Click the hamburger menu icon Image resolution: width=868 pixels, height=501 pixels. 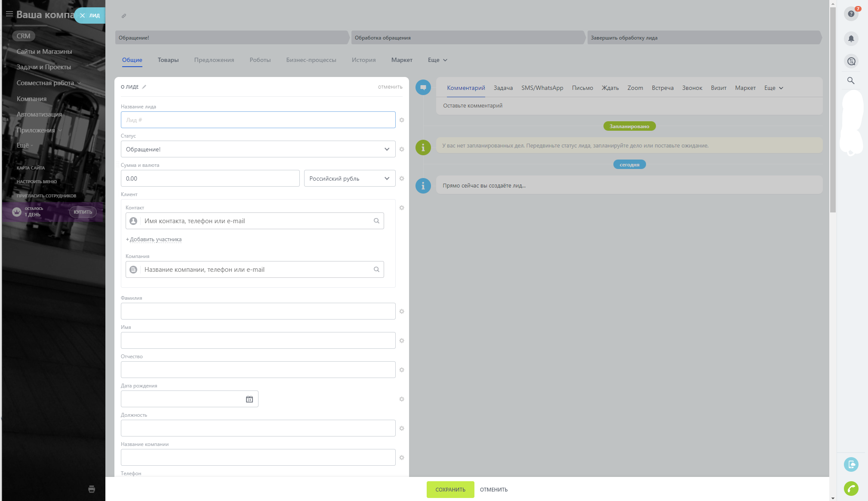coord(9,14)
